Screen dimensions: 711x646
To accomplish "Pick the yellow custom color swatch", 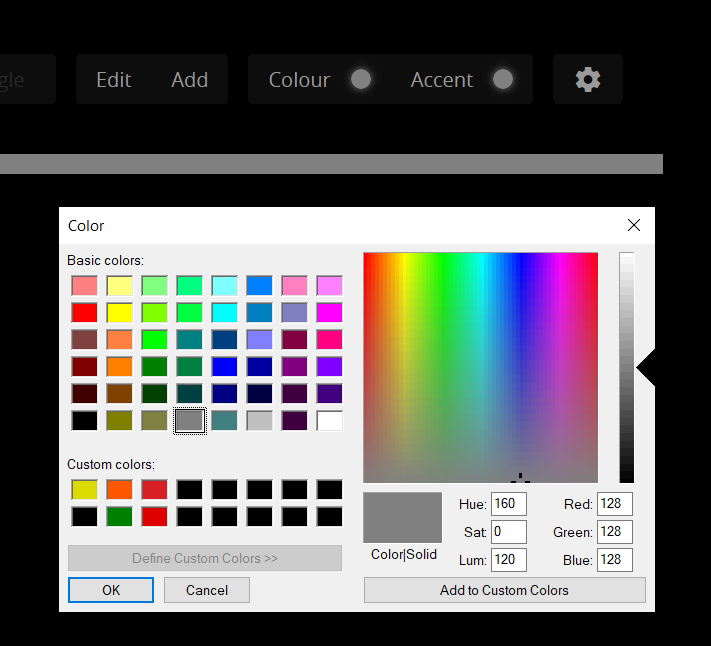I will (84, 490).
